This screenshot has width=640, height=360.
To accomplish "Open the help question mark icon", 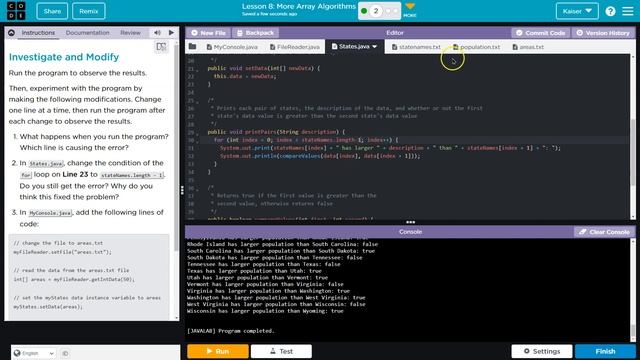I will pos(610,11).
